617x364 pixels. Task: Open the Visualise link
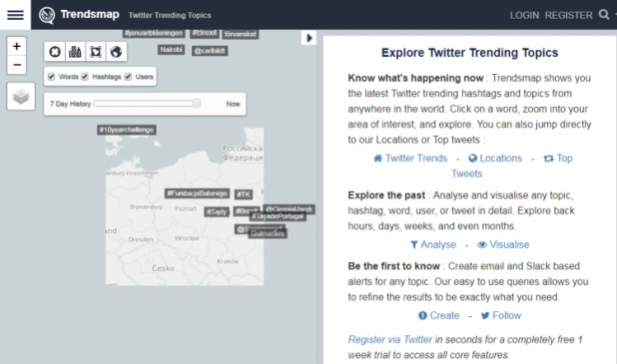click(x=503, y=244)
